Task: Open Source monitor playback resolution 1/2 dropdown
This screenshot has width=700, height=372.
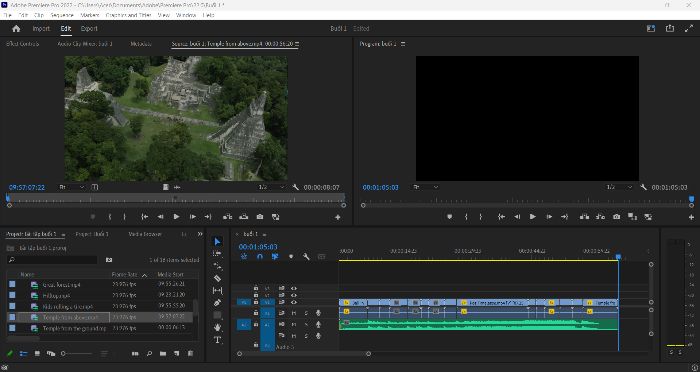Action: [x=271, y=187]
